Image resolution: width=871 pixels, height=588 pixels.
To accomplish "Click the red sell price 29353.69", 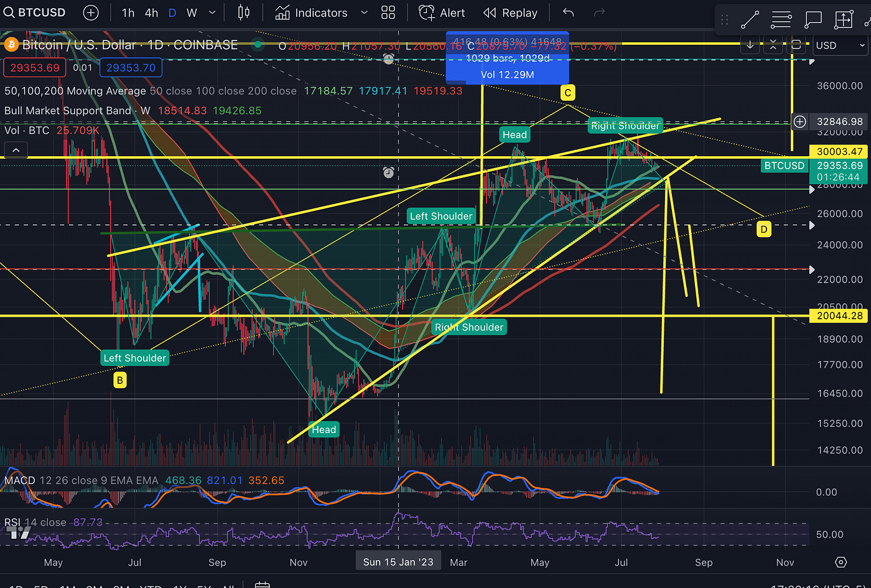I will click(35, 67).
